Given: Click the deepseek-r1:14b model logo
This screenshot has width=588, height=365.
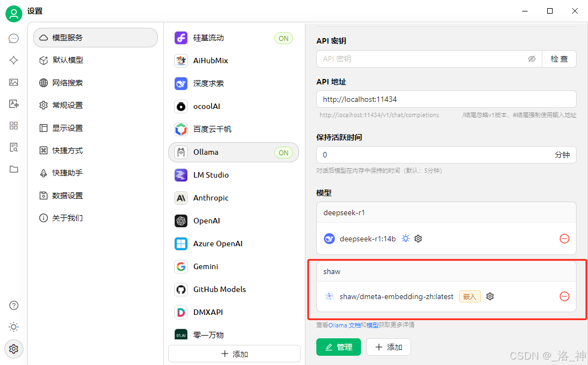Looking at the screenshot, I should (x=329, y=239).
